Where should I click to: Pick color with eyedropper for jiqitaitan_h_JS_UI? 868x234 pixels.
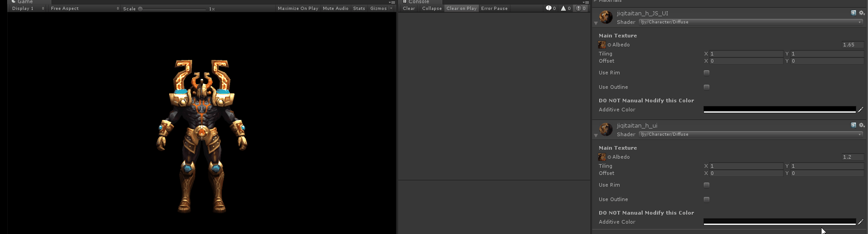click(x=860, y=110)
